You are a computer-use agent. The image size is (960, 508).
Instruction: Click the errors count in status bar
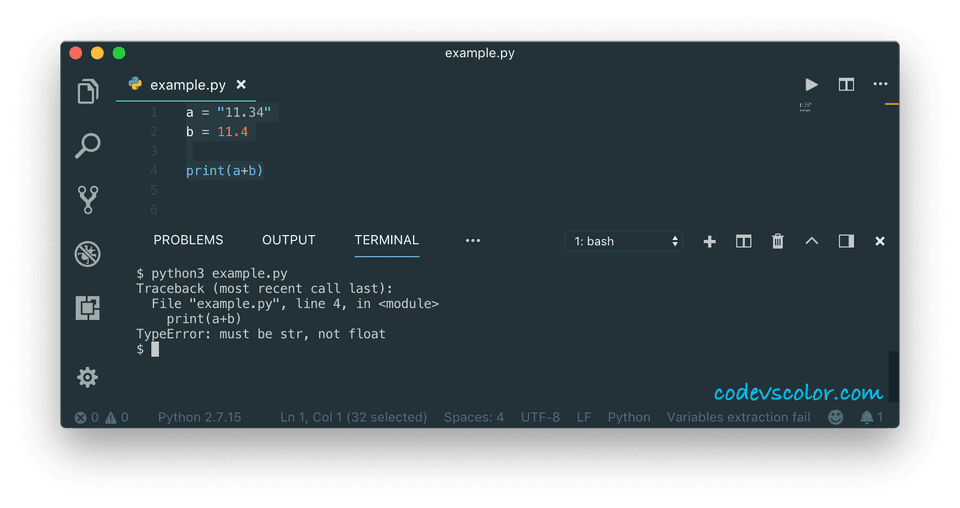86,417
